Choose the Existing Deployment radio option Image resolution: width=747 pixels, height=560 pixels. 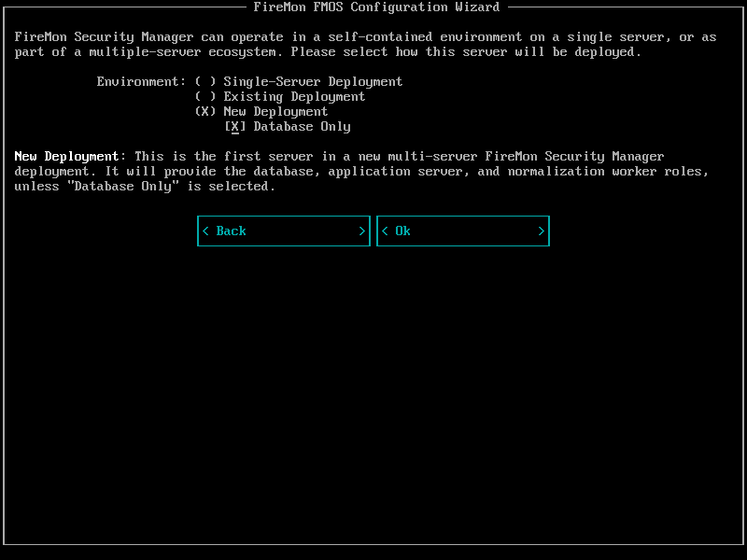pyautogui.click(x=205, y=97)
